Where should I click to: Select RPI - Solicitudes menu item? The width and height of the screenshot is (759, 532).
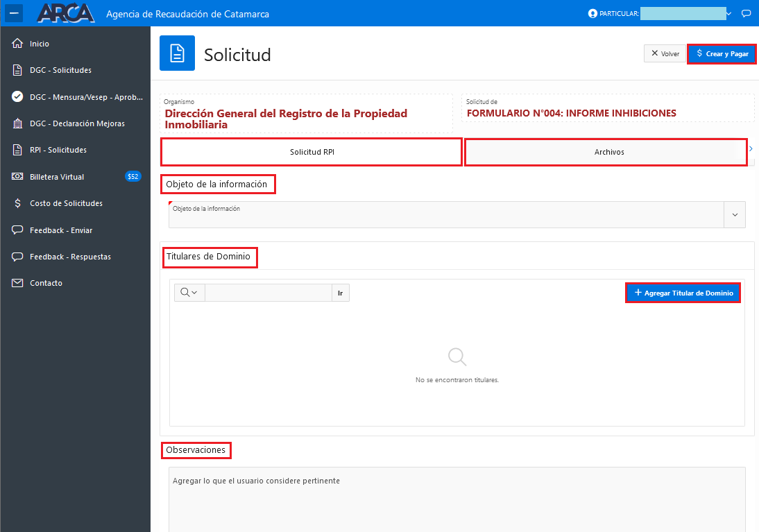[58, 150]
